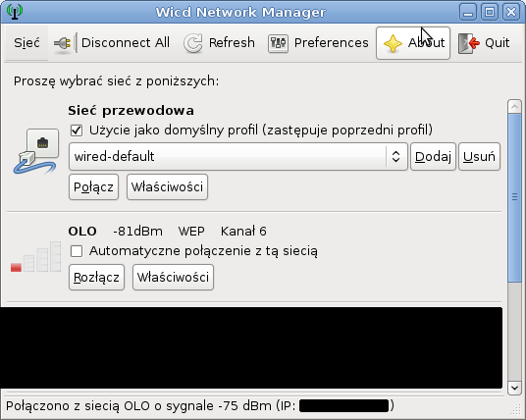Click the Refresh arrow icon

pos(193,43)
